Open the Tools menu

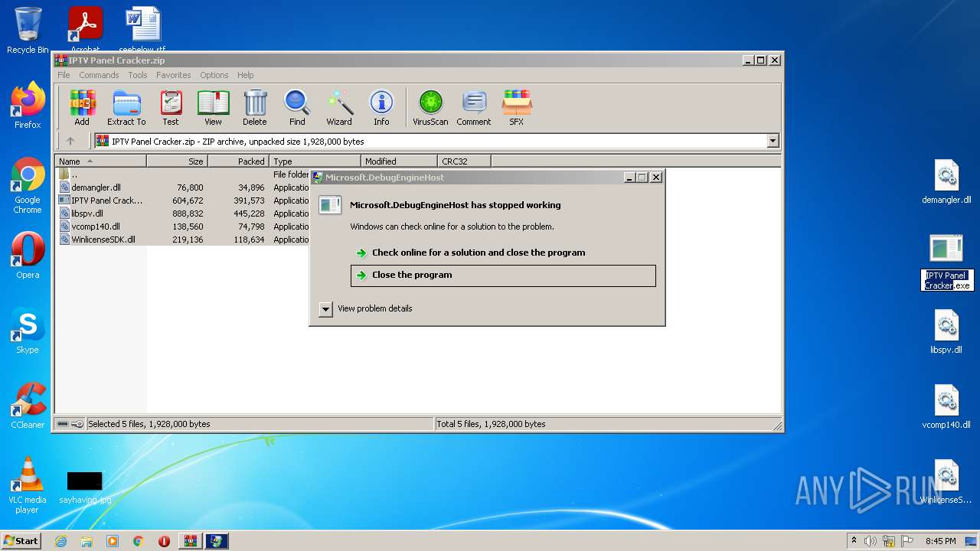click(138, 75)
